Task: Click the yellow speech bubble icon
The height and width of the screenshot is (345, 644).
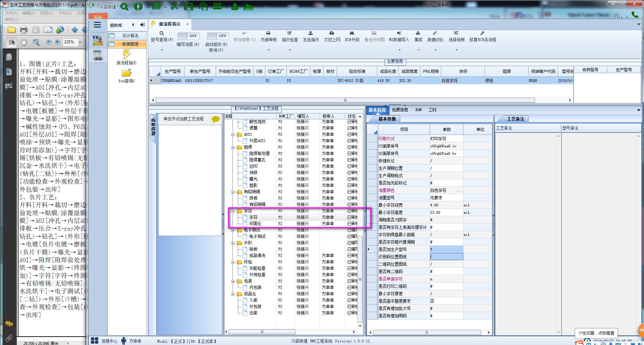Action: [215, 119]
